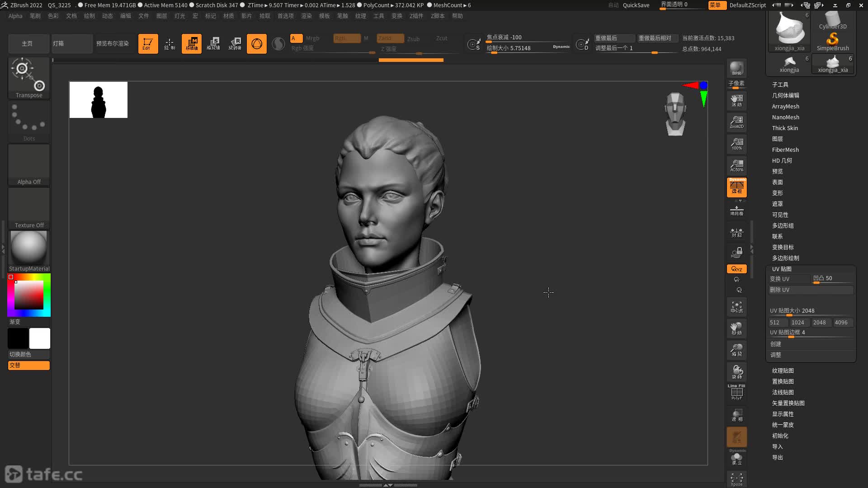Click the orange gizmo sphere icon

pyautogui.click(x=257, y=44)
